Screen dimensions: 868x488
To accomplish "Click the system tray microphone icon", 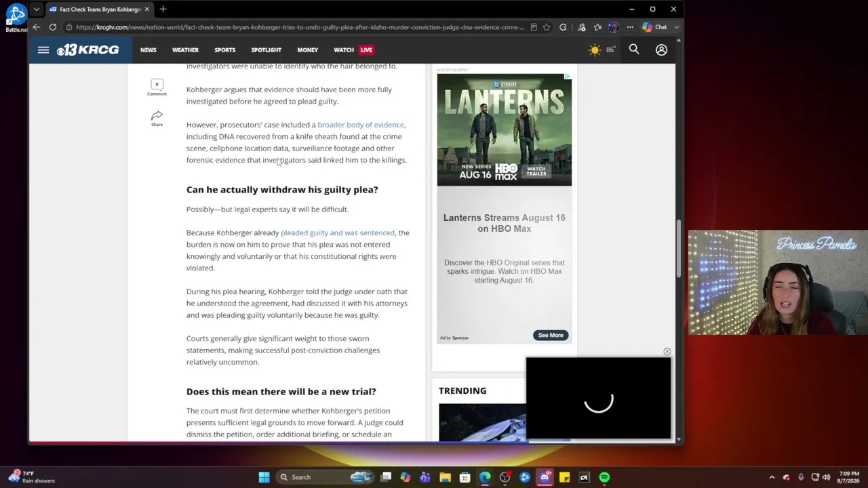I will coord(801,477).
